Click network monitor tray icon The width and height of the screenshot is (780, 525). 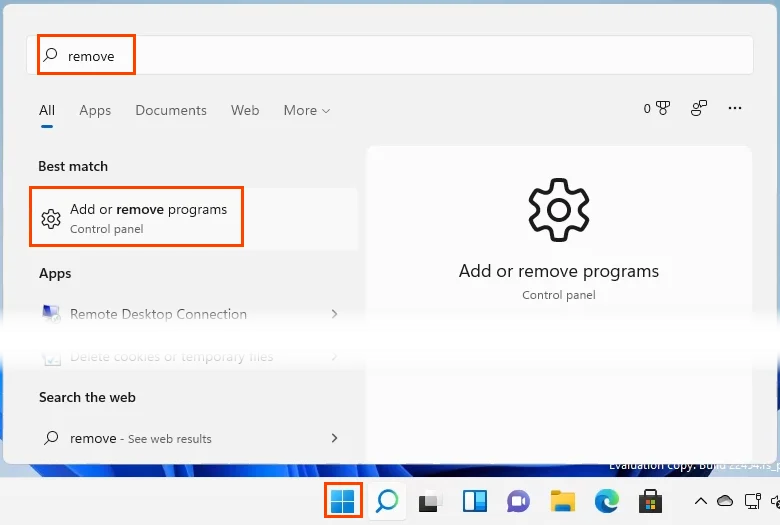click(x=753, y=501)
